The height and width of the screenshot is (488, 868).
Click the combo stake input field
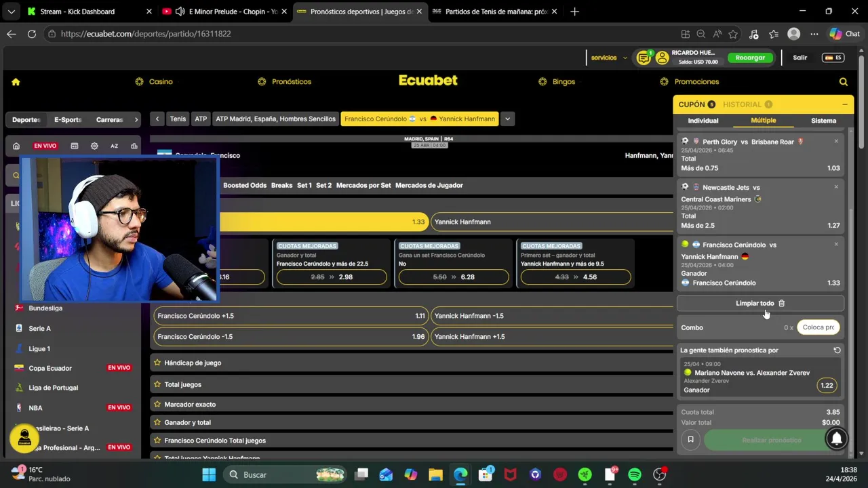coord(818,327)
